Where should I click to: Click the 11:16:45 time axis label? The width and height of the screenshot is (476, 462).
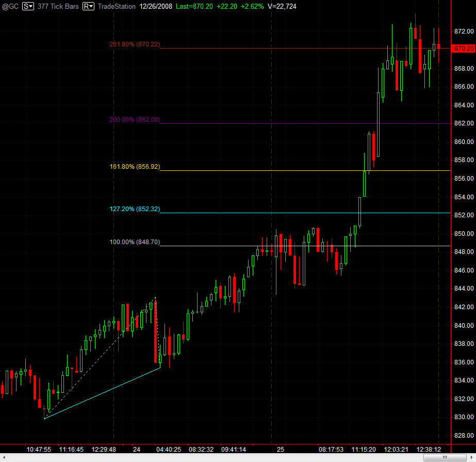[71, 449]
